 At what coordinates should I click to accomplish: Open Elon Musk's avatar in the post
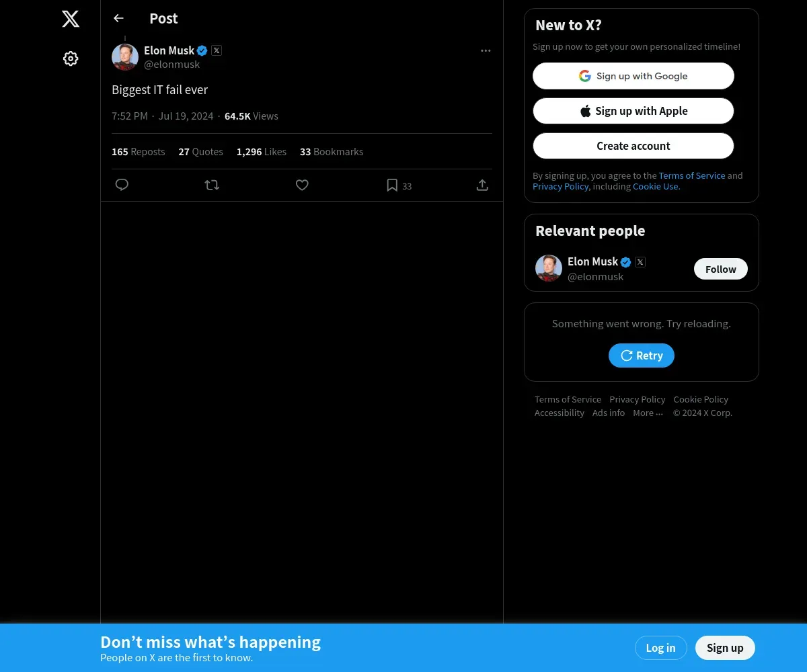click(x=125, y=57)
